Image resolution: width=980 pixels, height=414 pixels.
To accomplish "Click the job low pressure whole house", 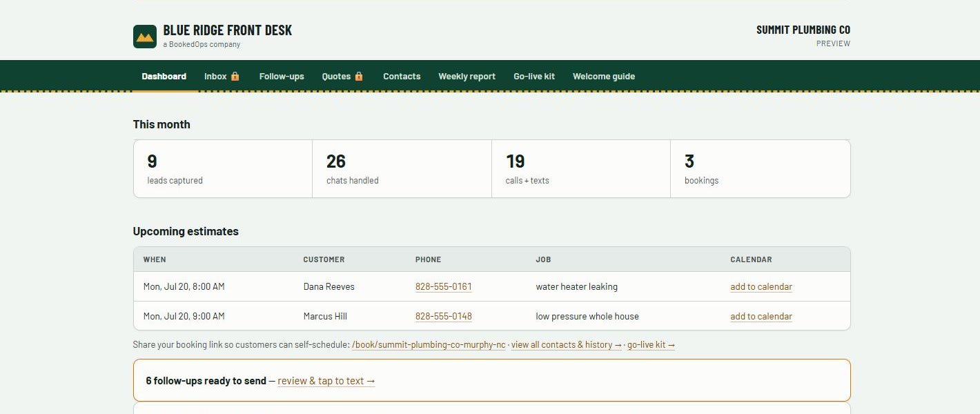I will pos(587,316).
